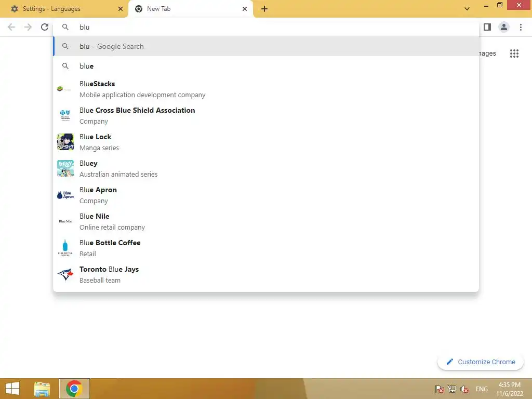Screen dimensions: 532x399
Task: Select Blue Cross Blue Shield Association suggestion
Action: click(x=267, y=116)
